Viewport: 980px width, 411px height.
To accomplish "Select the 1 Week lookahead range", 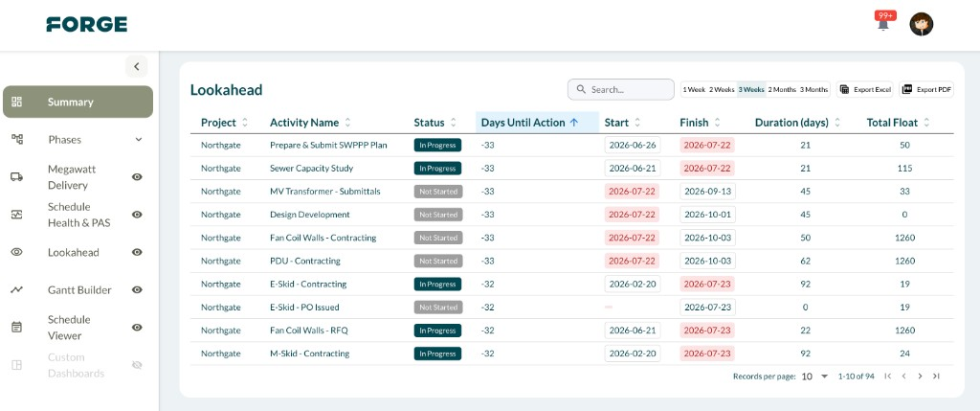I will coord(694,89).
